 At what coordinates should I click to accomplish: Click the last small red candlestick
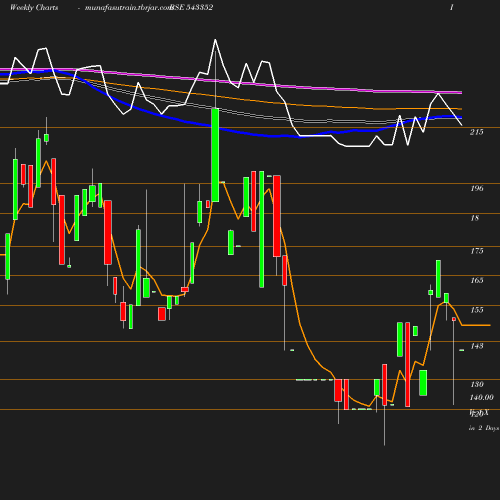tap(454, 319)
